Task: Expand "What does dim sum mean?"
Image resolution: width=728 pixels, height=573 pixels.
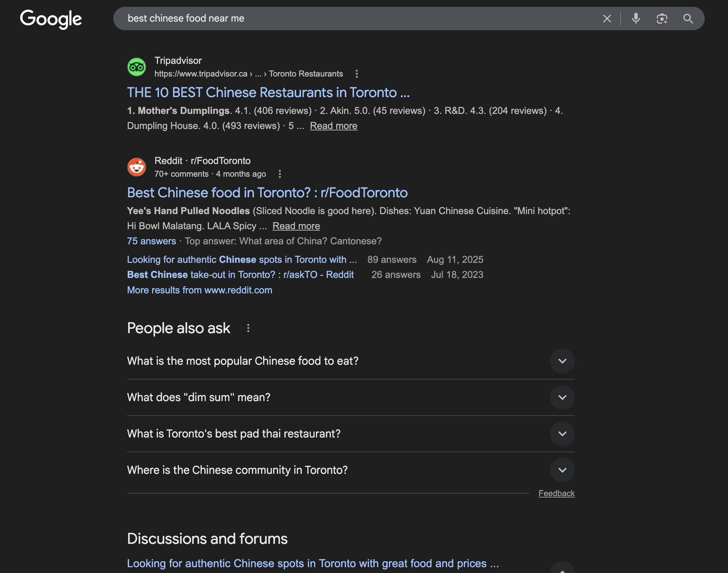Action: coord(562,397)
